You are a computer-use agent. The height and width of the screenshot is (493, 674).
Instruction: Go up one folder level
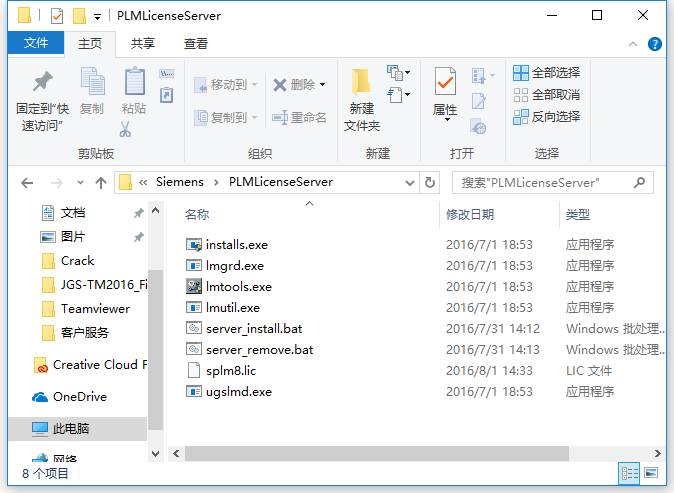point(101,183)
